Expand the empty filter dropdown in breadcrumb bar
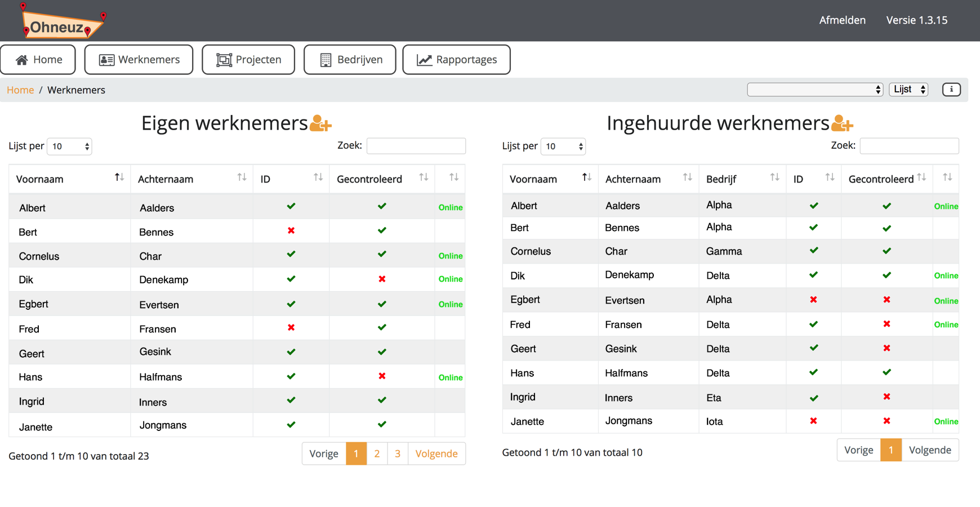 (x=814, y=90)
